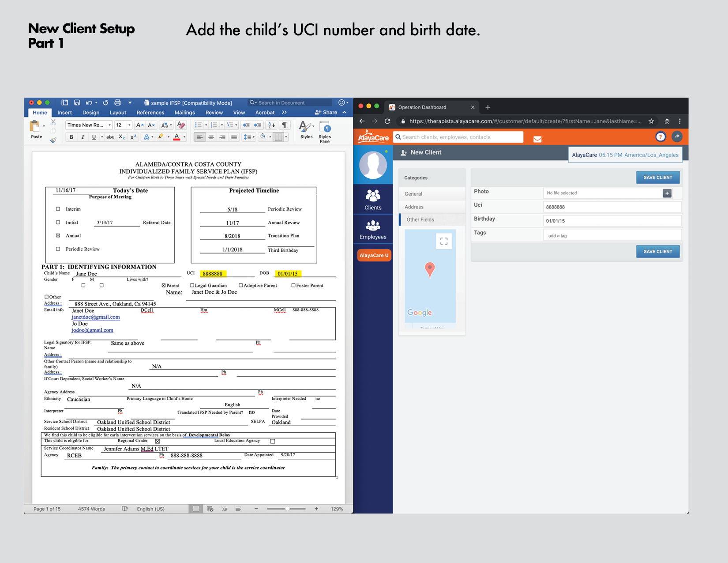Show paragraph marks with the pilcrow icon
728x563 pixels.
click(x=285, y=125)
